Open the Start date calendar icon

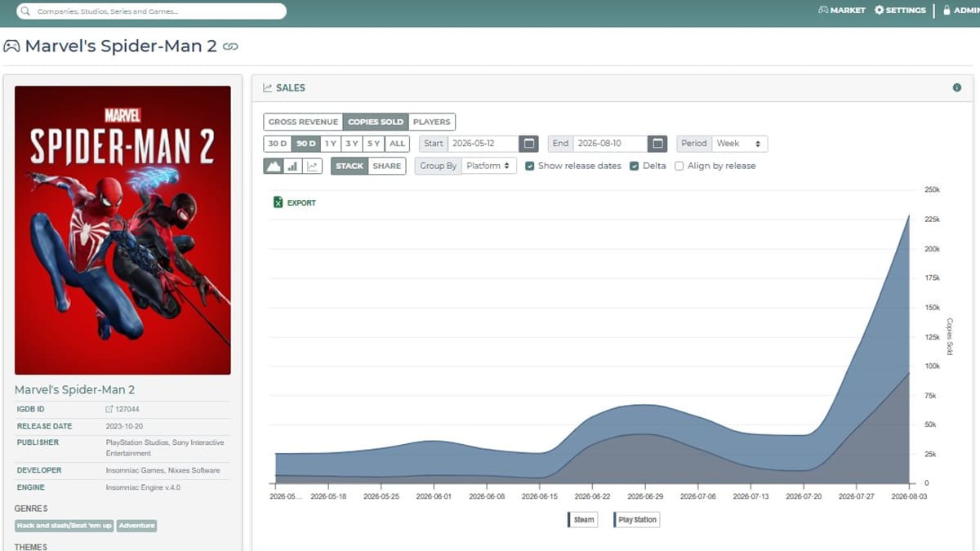[x=529, y=144]
